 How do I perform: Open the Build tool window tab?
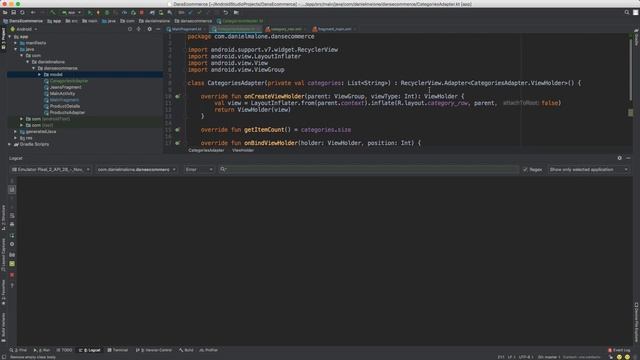tap(186, 350)
